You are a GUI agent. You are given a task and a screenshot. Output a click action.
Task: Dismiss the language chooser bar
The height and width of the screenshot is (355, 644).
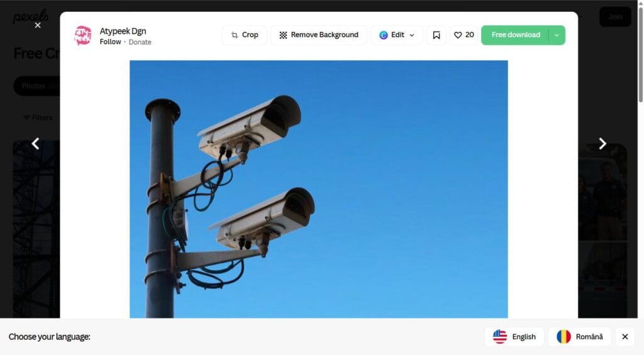625,337
